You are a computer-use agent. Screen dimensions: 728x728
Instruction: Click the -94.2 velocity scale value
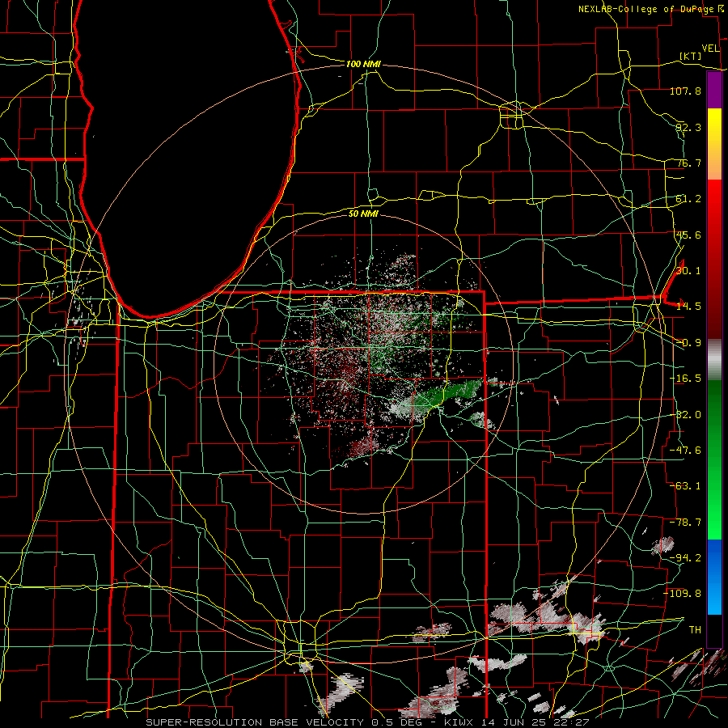click(x=685, y=558)
